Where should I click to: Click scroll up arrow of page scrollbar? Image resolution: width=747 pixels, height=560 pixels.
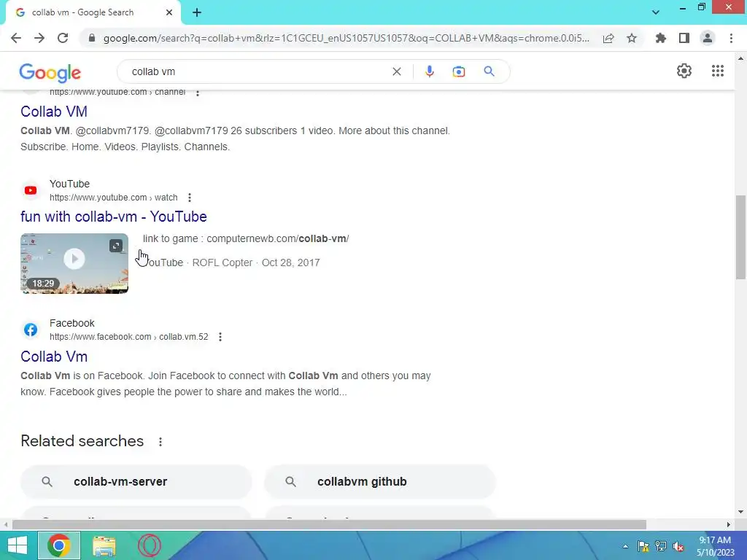740,58
